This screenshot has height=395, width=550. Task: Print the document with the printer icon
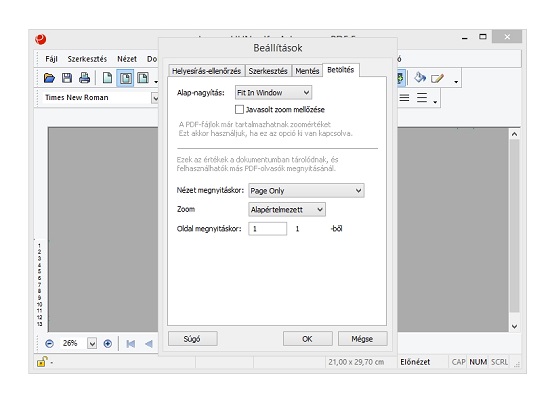coord(85,78)
